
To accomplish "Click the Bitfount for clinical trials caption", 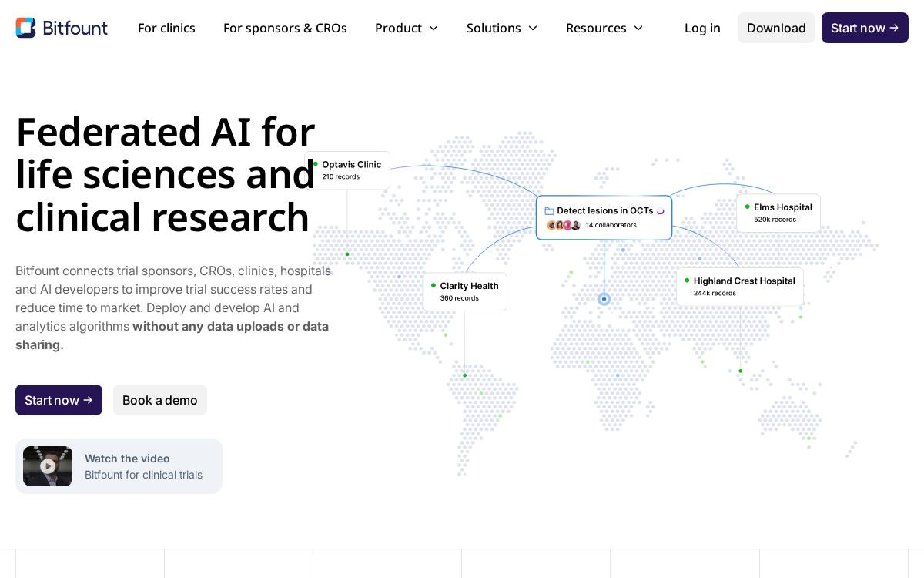I will tap(143, 475).
